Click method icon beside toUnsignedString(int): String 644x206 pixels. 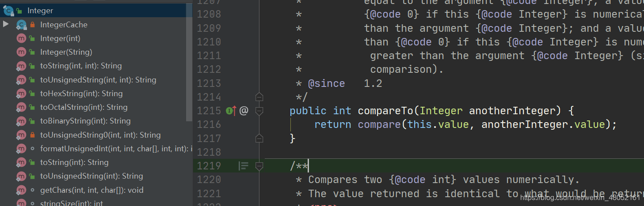21,176
